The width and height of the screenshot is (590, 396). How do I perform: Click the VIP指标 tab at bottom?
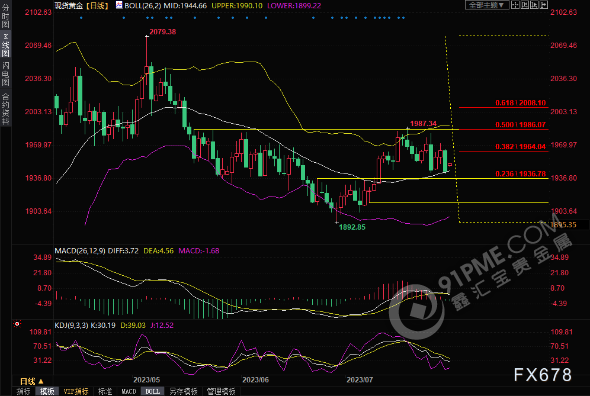click(76, 391)
